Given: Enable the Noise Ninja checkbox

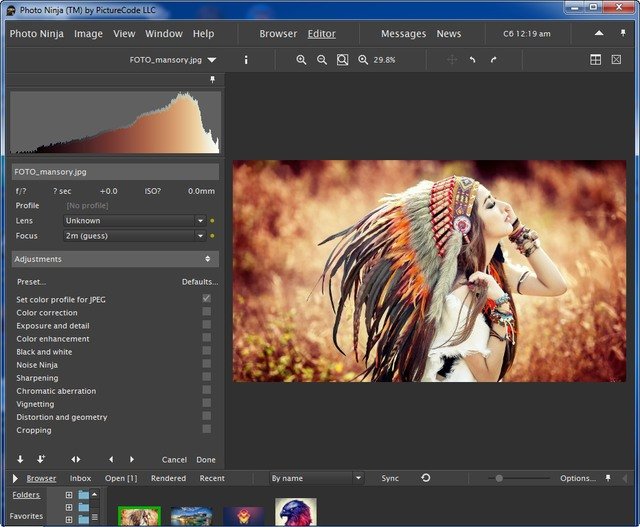Looking at the screenshot, I should pos(206,365).
